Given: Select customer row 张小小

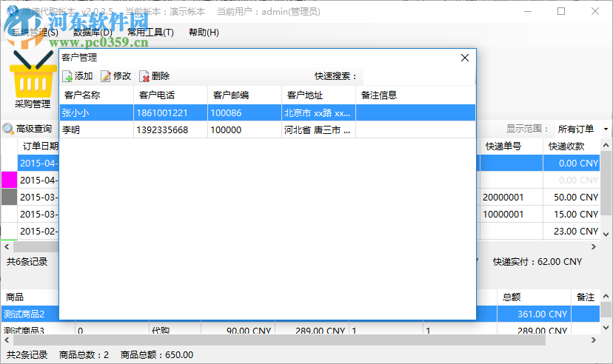Looking at the screenshot, I should pos(268,113).
